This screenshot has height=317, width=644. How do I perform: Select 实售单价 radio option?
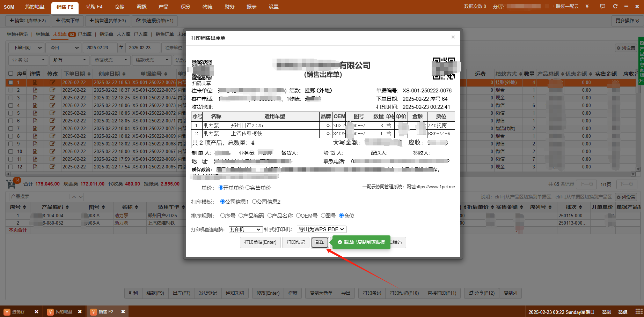(x=248, y=188)
